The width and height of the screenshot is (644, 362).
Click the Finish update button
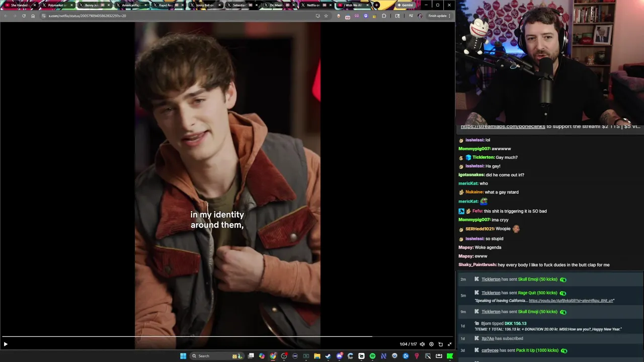coord(437,16)
